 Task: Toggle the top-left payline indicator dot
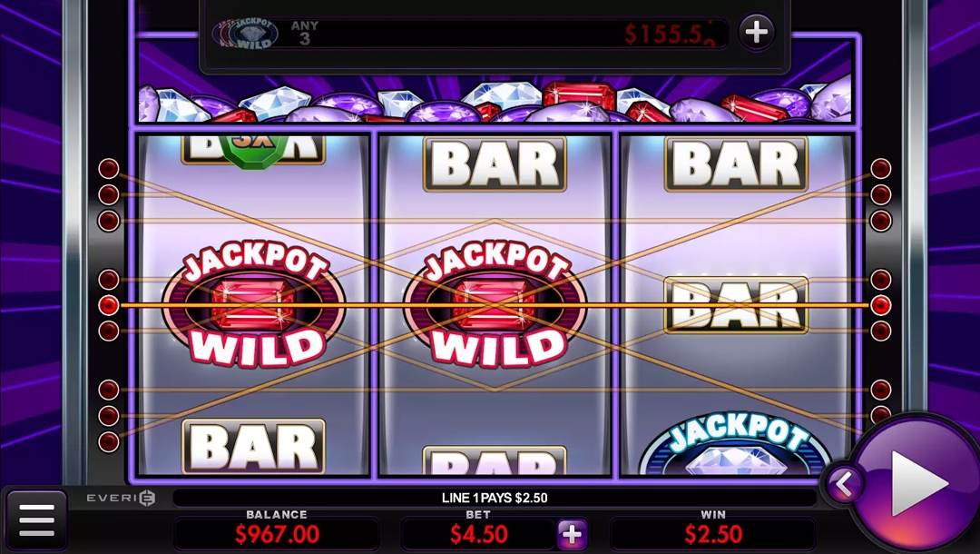[109, 168]
